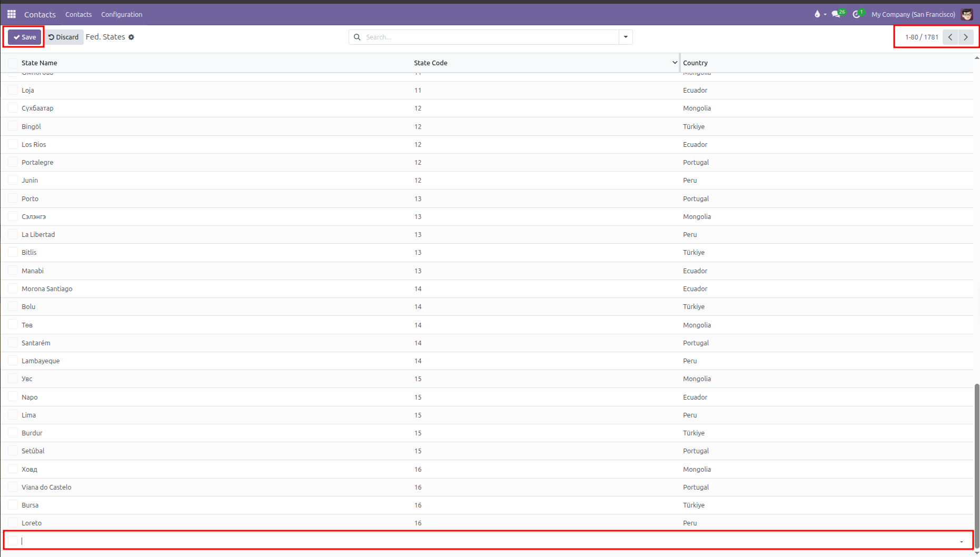Check the La Libertad row checkbox

13,234
